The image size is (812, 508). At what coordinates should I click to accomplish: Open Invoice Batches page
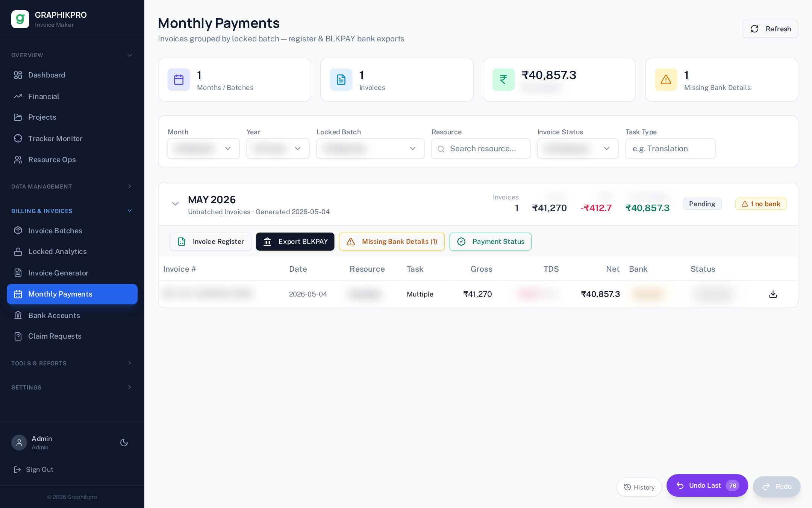[x=72, y=231]
